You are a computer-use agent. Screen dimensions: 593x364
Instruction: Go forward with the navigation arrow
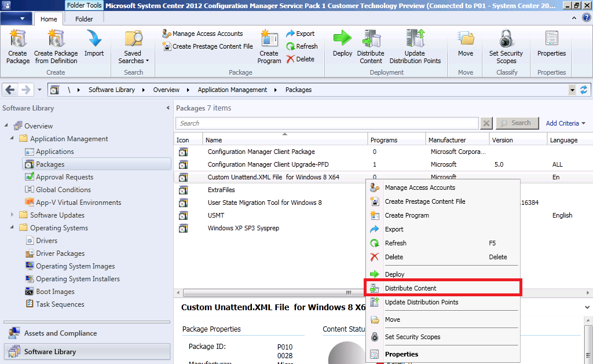[x=25, y=90]
